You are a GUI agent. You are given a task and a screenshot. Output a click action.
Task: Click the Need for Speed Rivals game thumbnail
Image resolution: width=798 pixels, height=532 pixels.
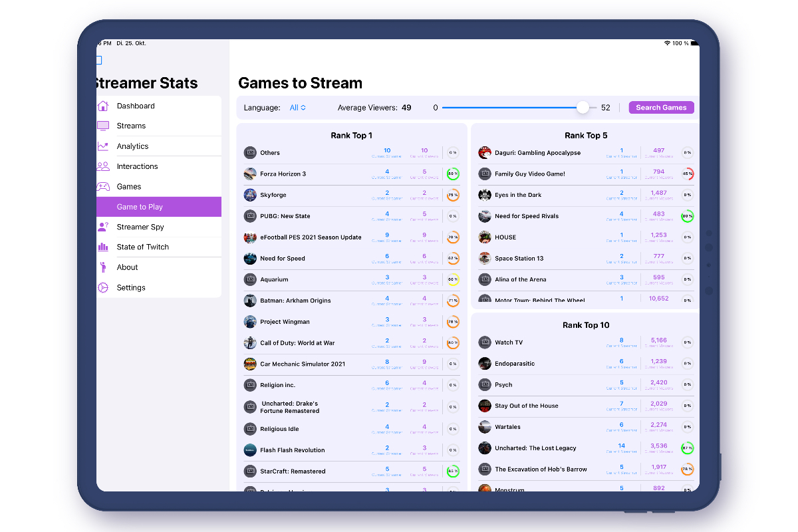(484, 215)
